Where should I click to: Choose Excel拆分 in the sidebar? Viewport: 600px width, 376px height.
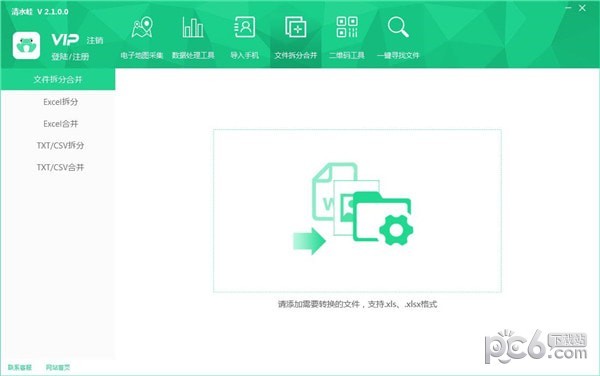click(60, 102)
